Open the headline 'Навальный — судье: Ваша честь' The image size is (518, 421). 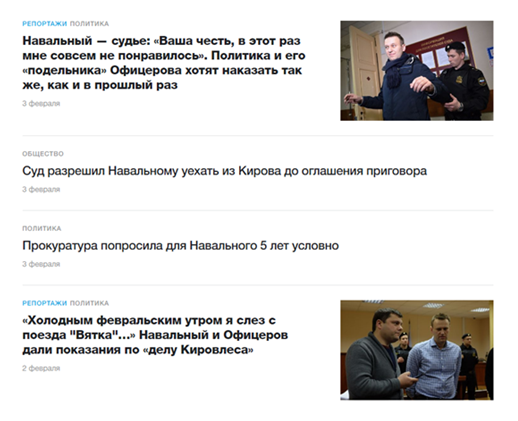coord(164,63)
